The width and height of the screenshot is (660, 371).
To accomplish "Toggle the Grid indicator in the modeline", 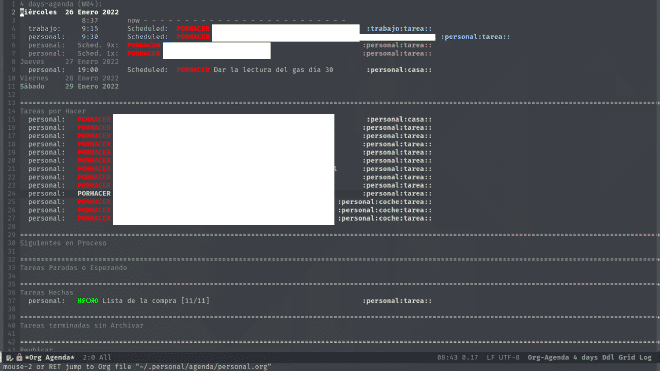I will (627, 358).
